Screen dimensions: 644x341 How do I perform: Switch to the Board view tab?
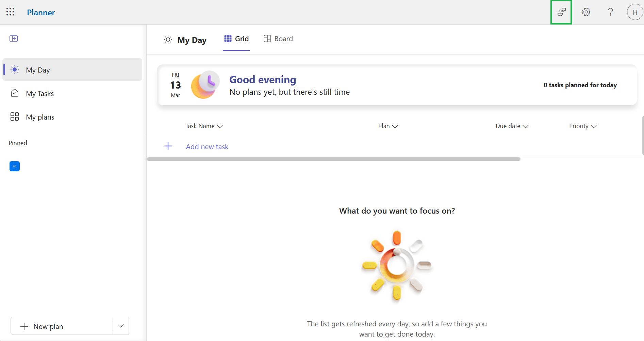click(278, 39)
